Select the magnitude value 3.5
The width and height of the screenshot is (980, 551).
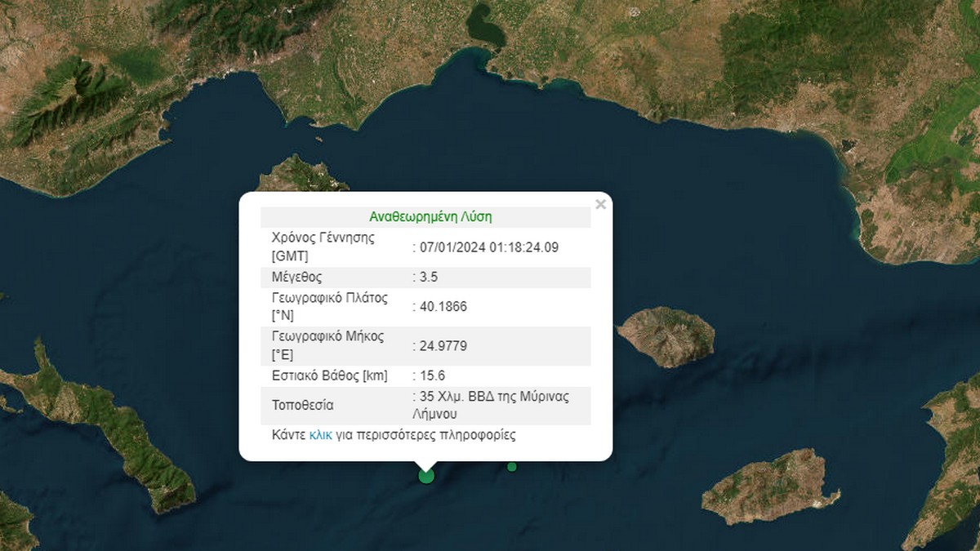429,277
